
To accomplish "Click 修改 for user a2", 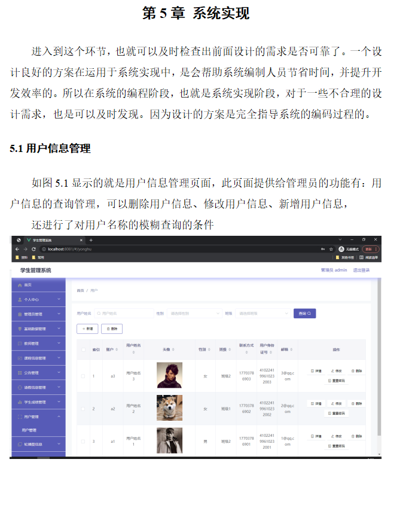I will pyautogui.click(x=337, y=404).
